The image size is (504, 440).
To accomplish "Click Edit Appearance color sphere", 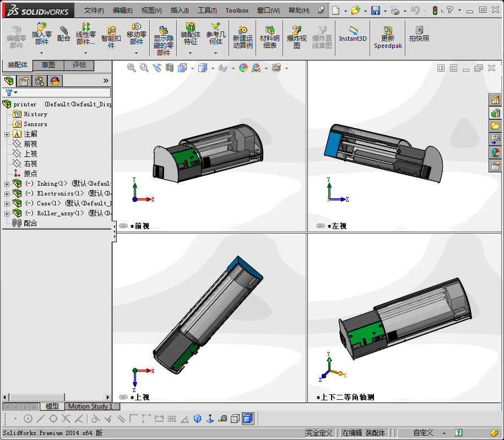I will point(243,68).
